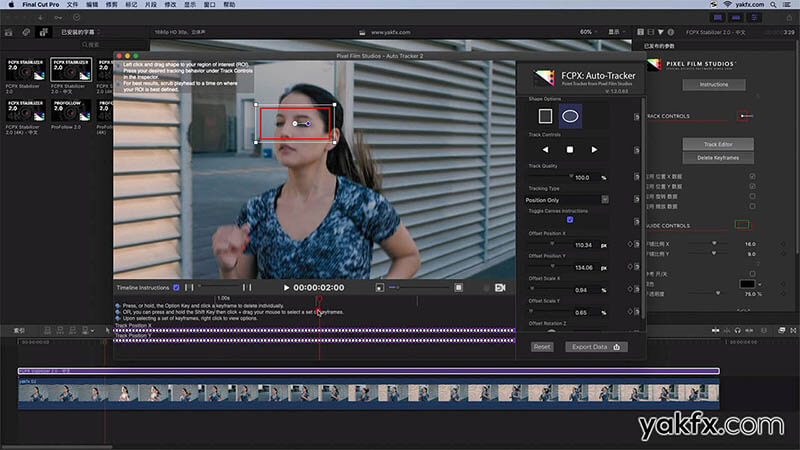Click the Reset button

(x=542, y=347)
